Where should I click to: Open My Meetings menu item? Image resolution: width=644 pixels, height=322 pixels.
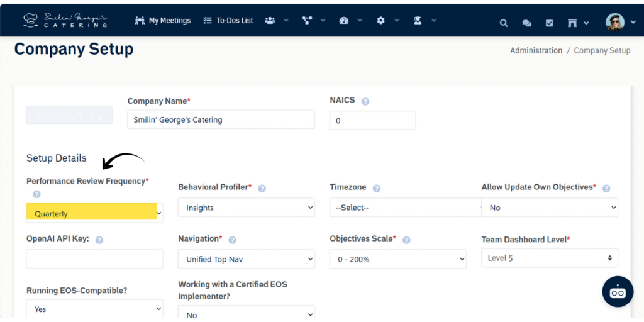163,21
